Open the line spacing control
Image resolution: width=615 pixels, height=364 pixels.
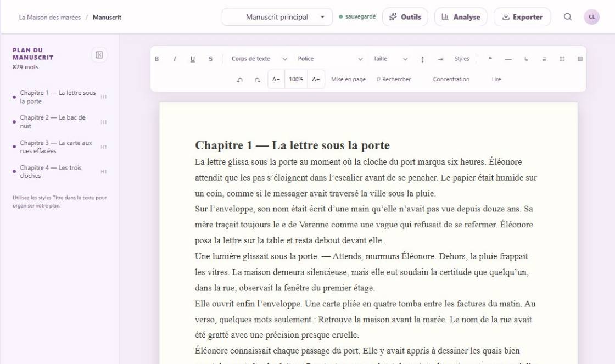(422, 59)
